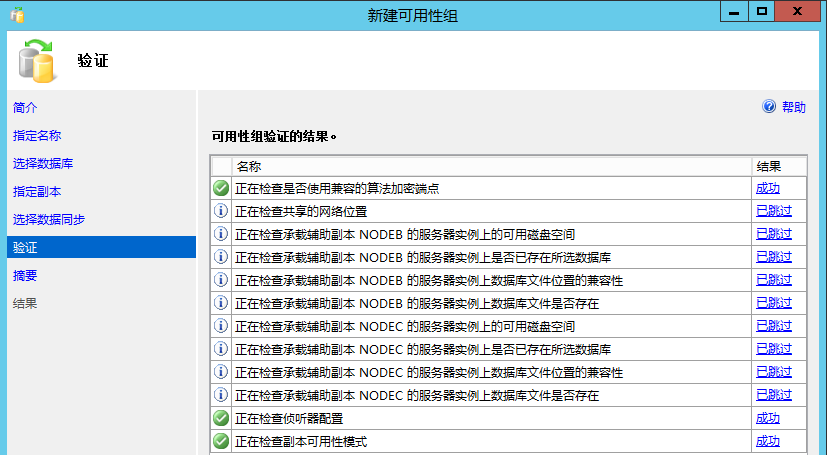827x455 pixels.
Task: Click the 可用性组验证的结果 heading text
Action: point(274,137)
